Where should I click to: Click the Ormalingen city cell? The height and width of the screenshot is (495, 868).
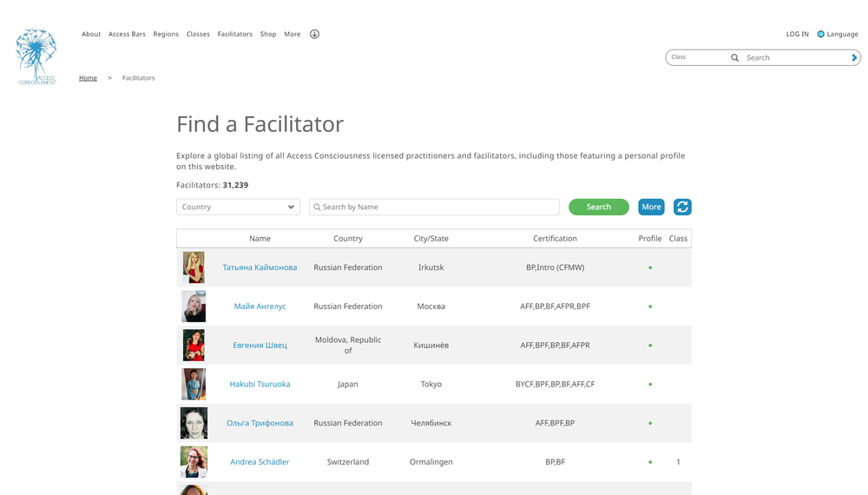click(x=431, y=462)
